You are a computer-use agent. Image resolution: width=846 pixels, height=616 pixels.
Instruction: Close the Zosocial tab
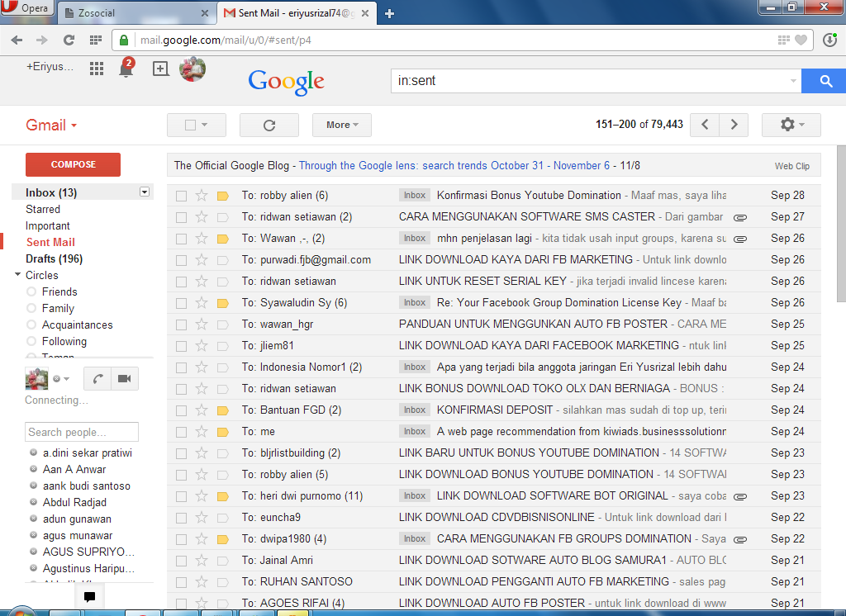205,13
